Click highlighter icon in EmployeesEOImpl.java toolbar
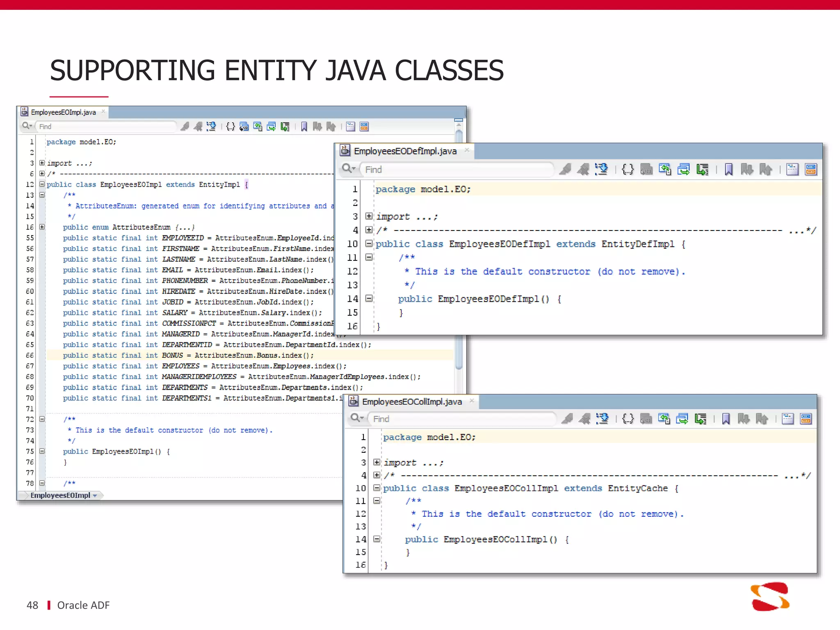The image size is (840, 630). pyautogui.click(x=185, y=126)
